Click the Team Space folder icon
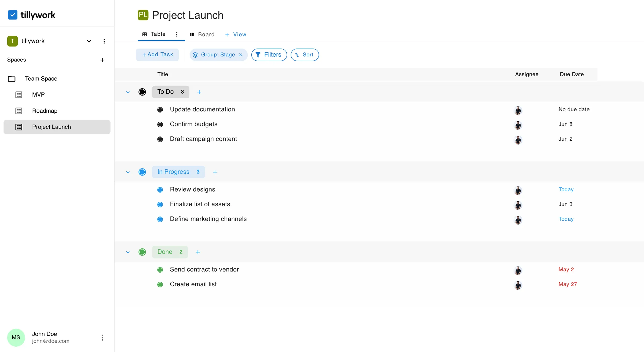644x352 pixels. pos(12,78)
